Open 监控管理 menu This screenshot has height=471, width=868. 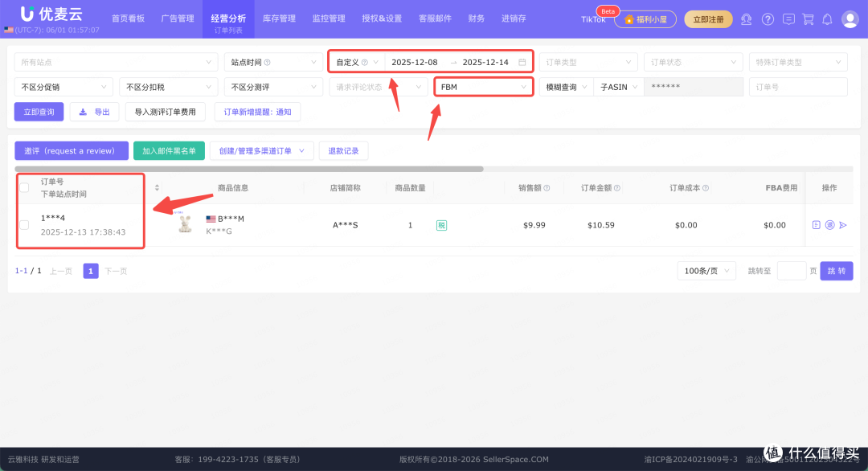[x=329, y=18]
